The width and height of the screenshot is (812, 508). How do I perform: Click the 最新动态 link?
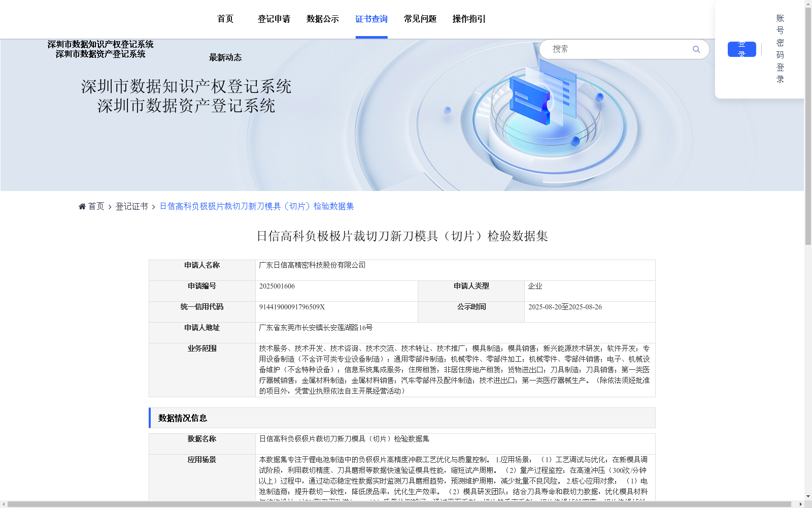225,57
